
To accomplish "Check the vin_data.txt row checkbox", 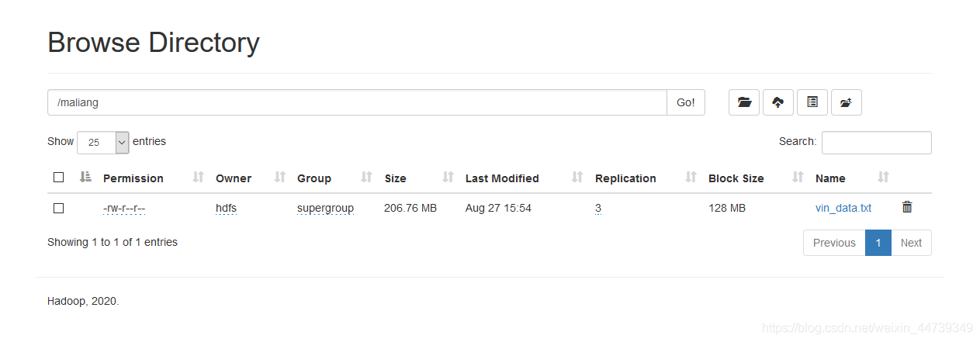I will click(x=58, y=208).
